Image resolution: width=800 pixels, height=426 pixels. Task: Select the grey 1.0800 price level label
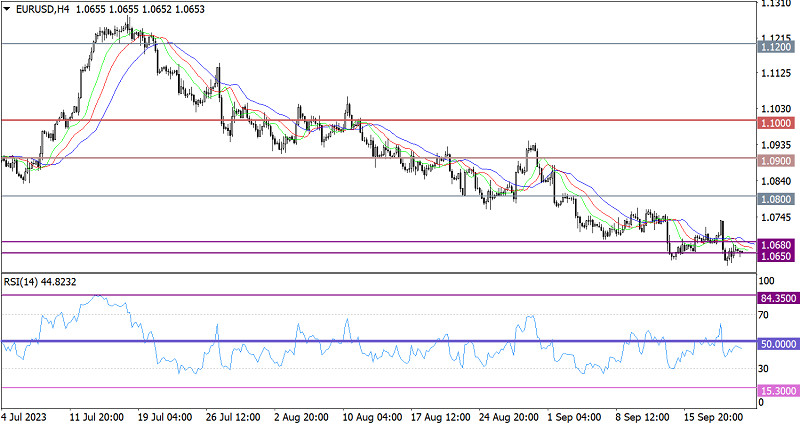(x=776, y=199)
